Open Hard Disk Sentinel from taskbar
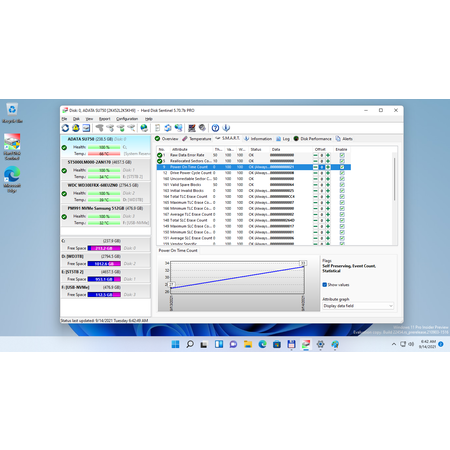 coord(306,344)
